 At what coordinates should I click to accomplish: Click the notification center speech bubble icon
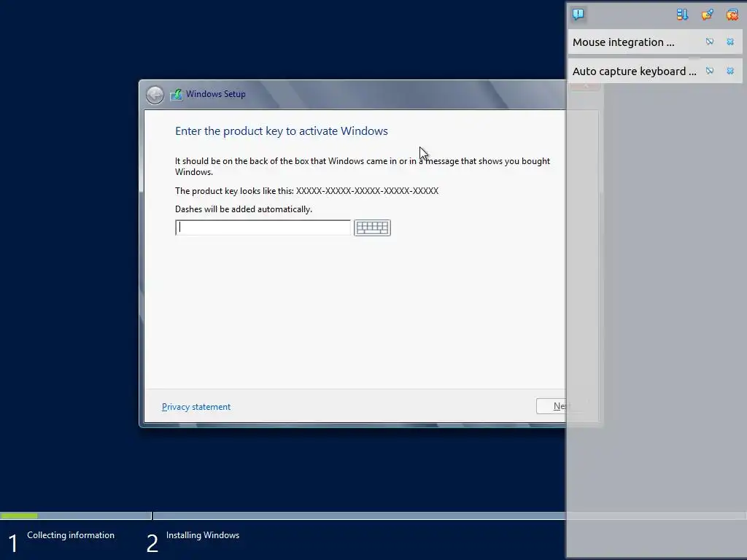[x=578, y=15]
